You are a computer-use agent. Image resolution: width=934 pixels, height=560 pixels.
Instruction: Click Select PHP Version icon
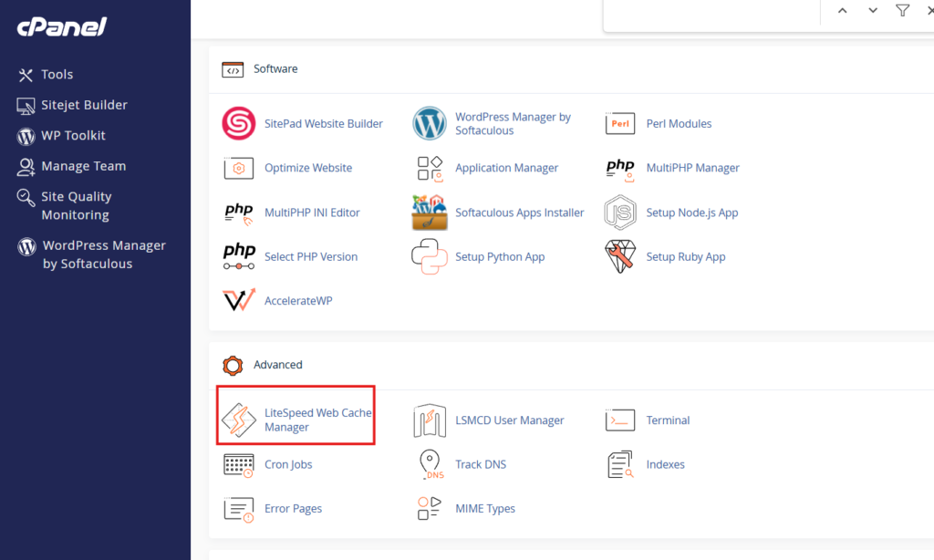pyautogui.click(x=239, y=256)
